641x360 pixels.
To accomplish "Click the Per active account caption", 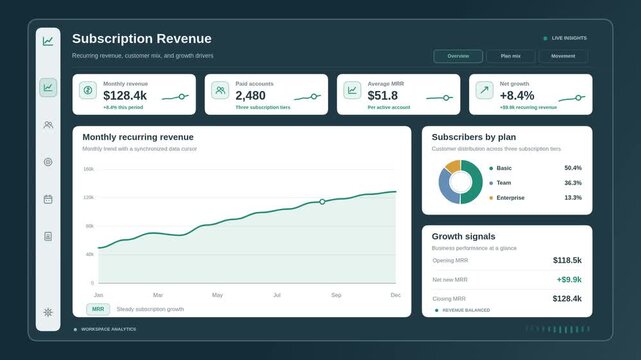I will tap(389, 107).
